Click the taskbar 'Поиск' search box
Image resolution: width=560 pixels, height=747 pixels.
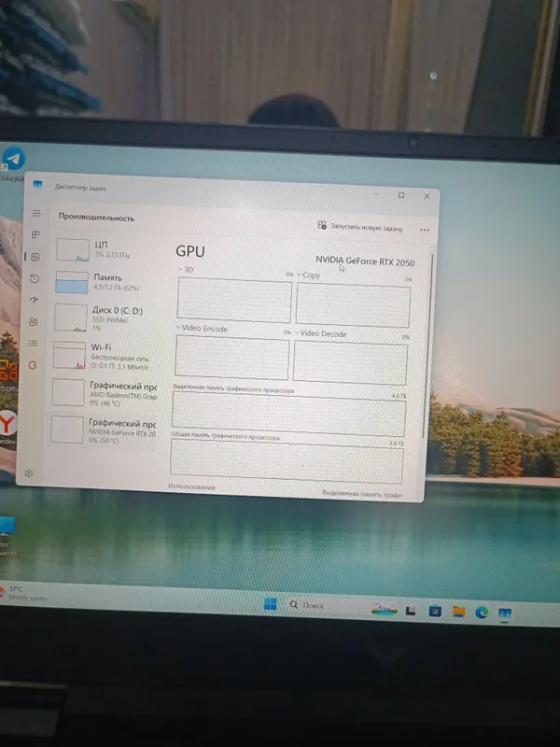click(x=307, y=605)
